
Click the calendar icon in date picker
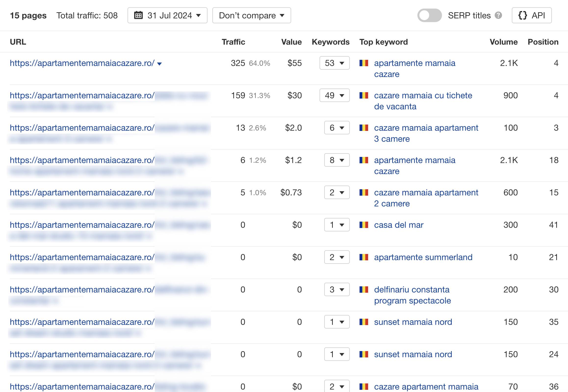(138, 15)
